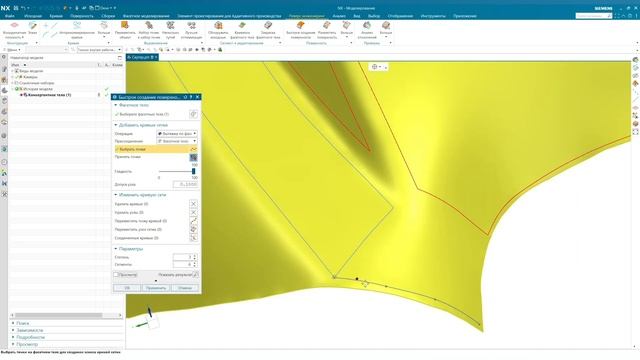Open the selection filter dropdown in top bar
Viewport: 640px width, 360px height.
(99, 50)
